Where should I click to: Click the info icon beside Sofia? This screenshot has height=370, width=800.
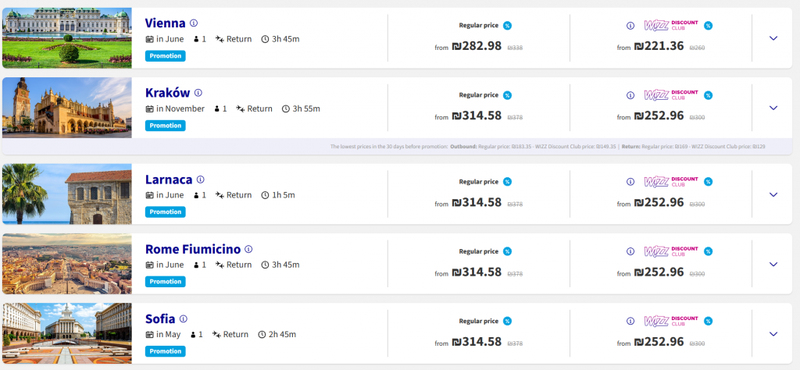pyautogui.click(x=184, y=319)
